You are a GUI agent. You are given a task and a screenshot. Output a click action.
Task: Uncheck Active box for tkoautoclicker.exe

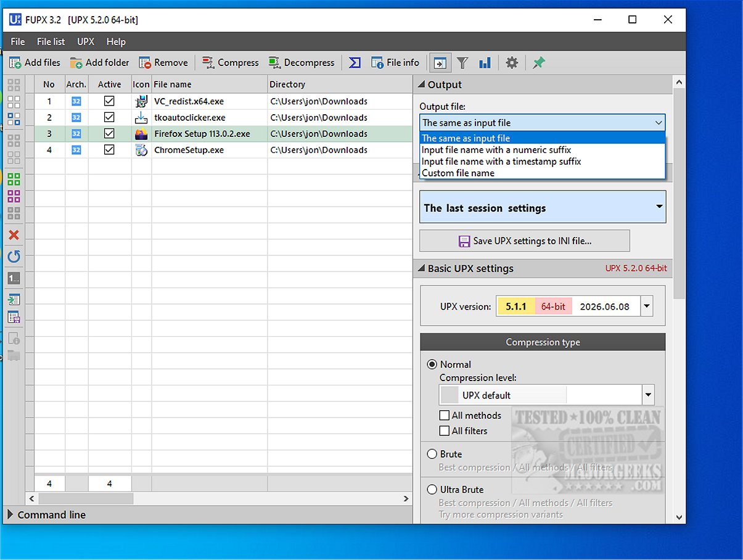coord(109,117)
